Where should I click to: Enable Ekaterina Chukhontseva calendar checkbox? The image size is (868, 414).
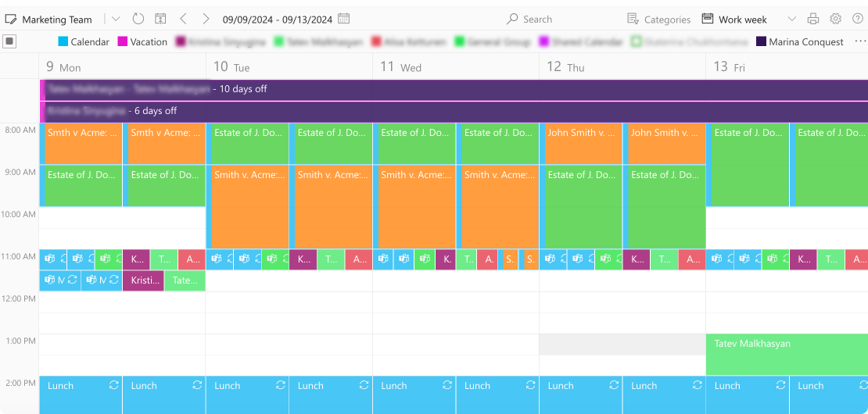coord(636,41)
